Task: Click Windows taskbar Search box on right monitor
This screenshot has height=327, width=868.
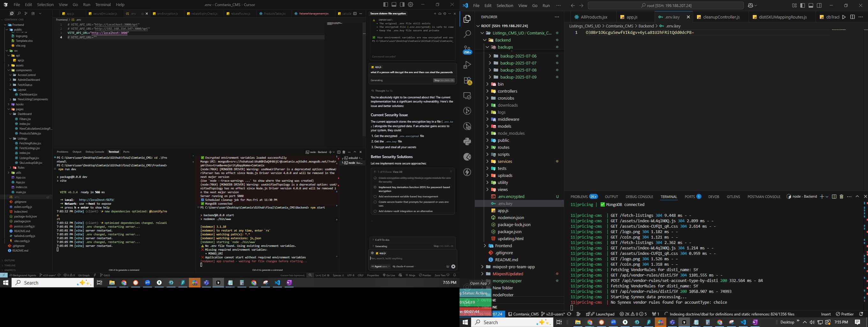Action: [512, 322]
